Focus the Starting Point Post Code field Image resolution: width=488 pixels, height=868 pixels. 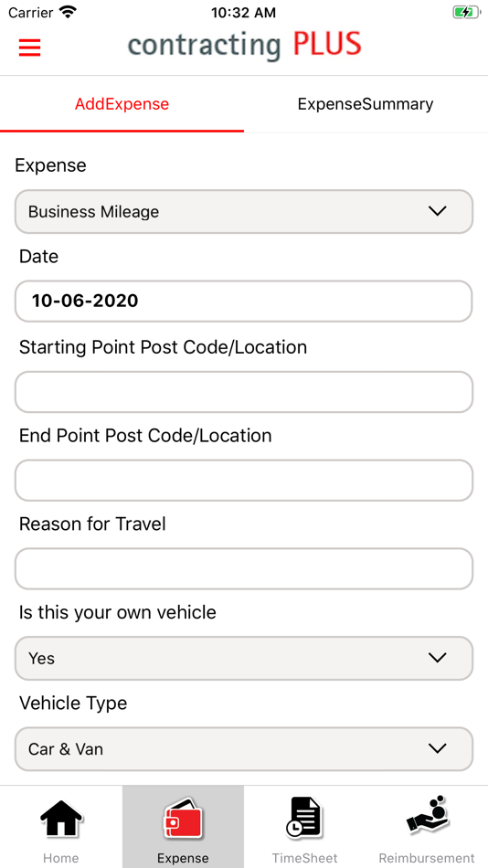click(244, 392)
